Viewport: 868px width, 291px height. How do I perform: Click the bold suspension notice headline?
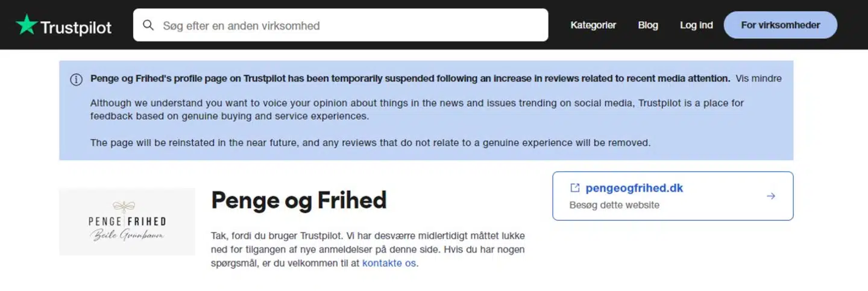[x=410, y=78]
